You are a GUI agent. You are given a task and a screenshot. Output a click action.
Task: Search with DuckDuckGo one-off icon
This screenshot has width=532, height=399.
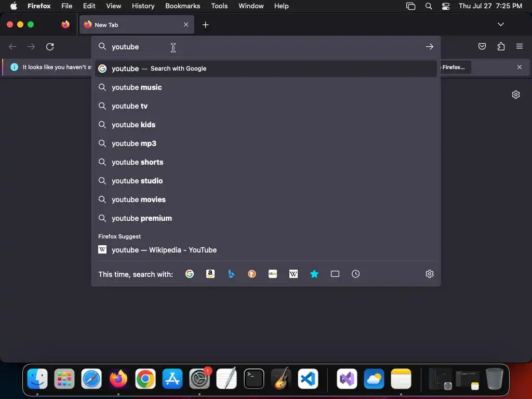(x=252, y=274)
